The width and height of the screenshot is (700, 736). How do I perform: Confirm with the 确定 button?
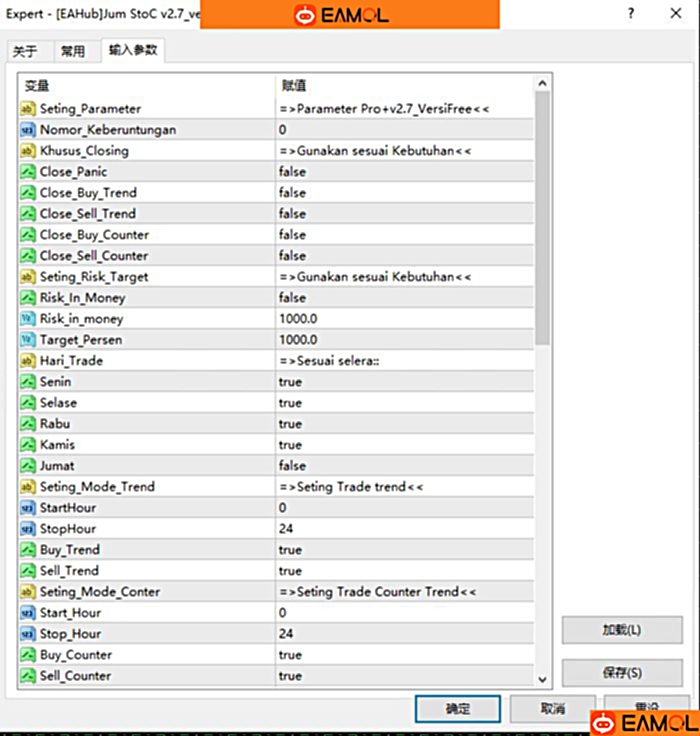point(458,709)
